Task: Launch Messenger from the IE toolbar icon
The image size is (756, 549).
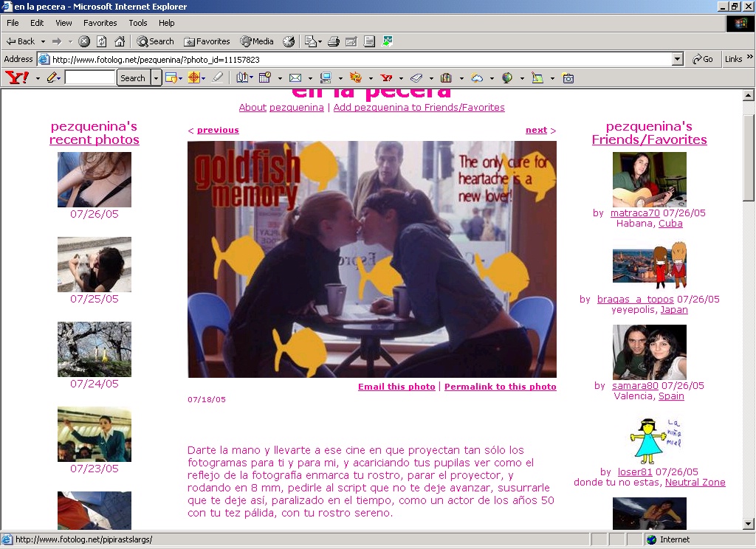Action: pos(387,41)
